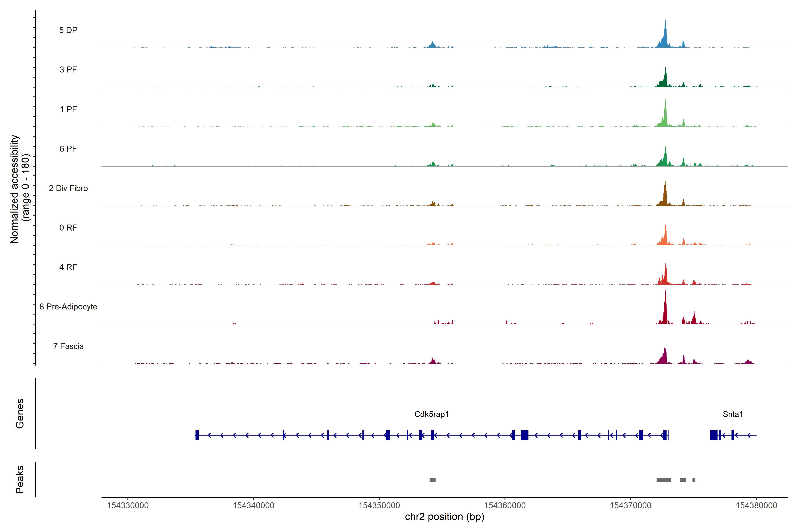
Task: Click the chr2 position (bp) axis title
Action: coord(444,517)
